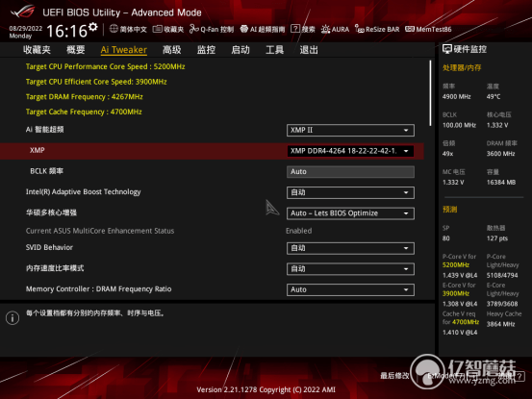Click the 处理器/内存 section heading
Screen dimensions: 532x399
point(462,68)
